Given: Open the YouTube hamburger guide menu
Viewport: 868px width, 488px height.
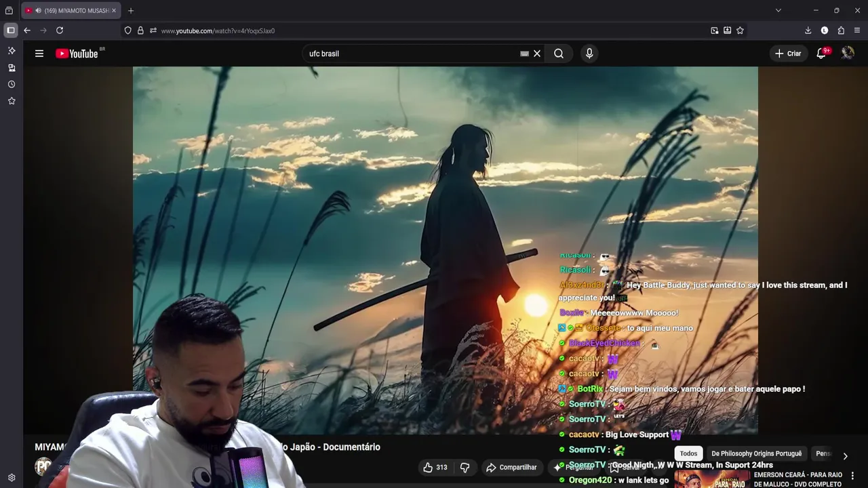Looking at the screenshot, I should [x=39, y=54].
